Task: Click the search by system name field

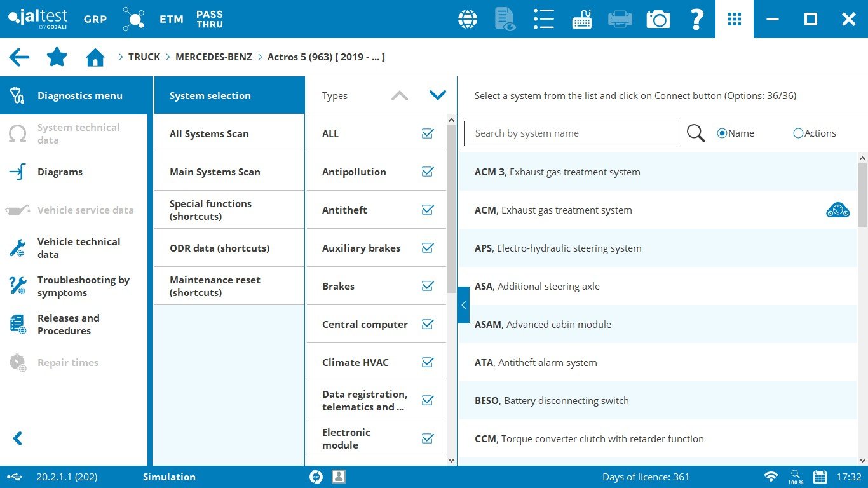Action: 570,133
